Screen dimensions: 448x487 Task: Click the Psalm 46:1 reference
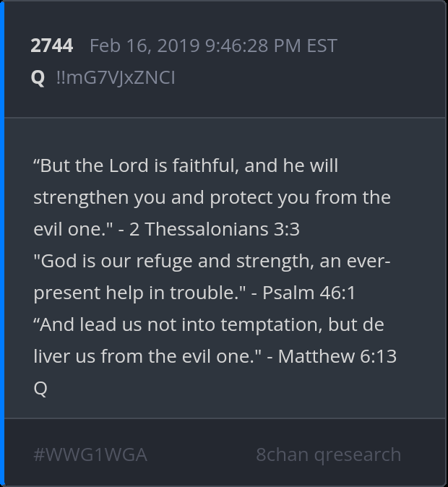click(x=309, y=293)
